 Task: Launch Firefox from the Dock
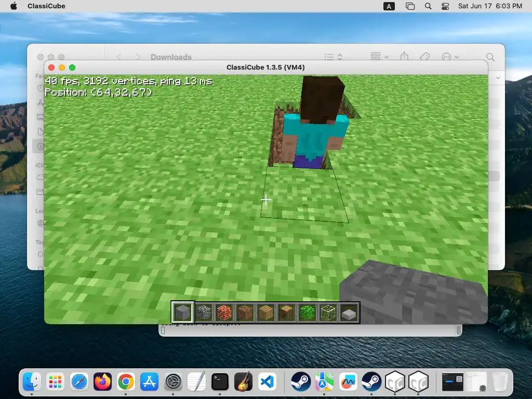(102, 382)
